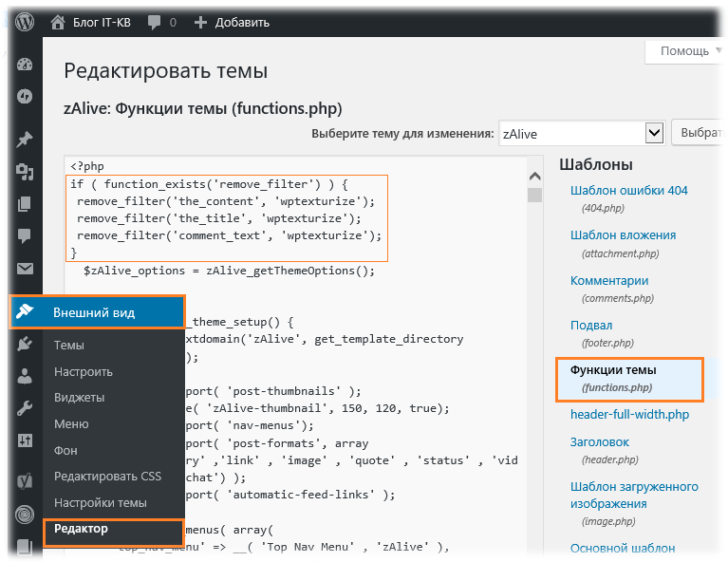Screen dimensions: 728x562
Task: Open the WordPress logo menu
Action: click(x=25, y=22)
